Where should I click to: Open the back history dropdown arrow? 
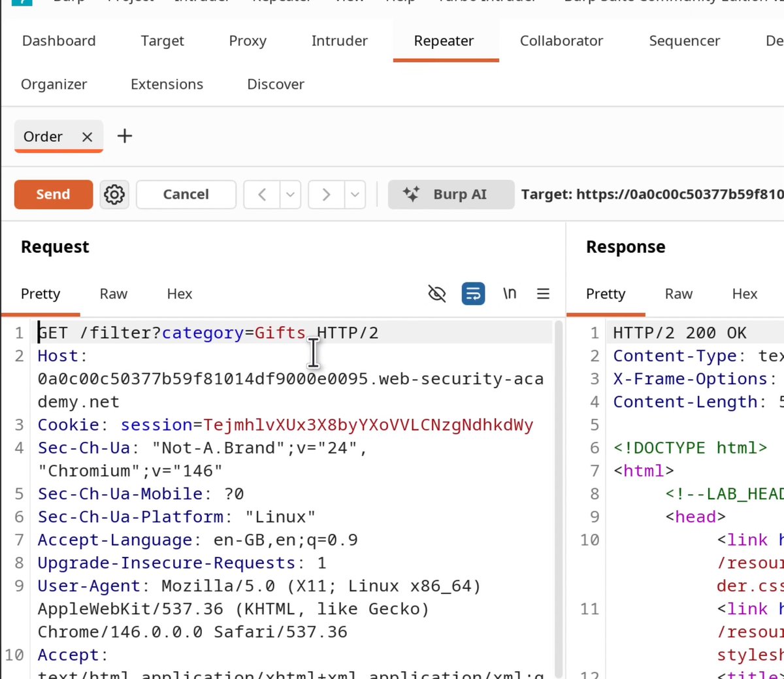[290, 194]
